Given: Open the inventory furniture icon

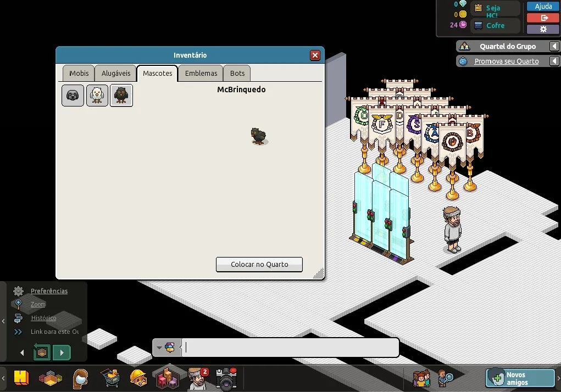Looking at the screenshot, I should [x=168, y=378].
